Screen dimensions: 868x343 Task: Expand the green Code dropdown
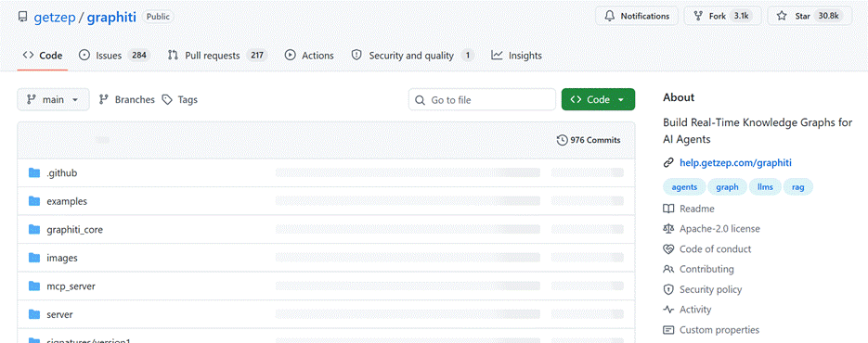click(598, 99)
